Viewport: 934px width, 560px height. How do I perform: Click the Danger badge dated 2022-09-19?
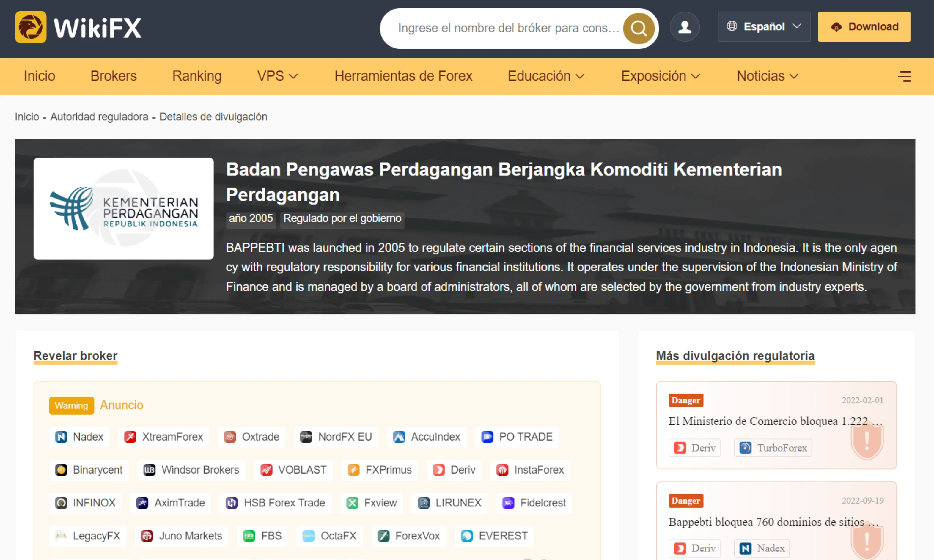(x=686, y=501)
